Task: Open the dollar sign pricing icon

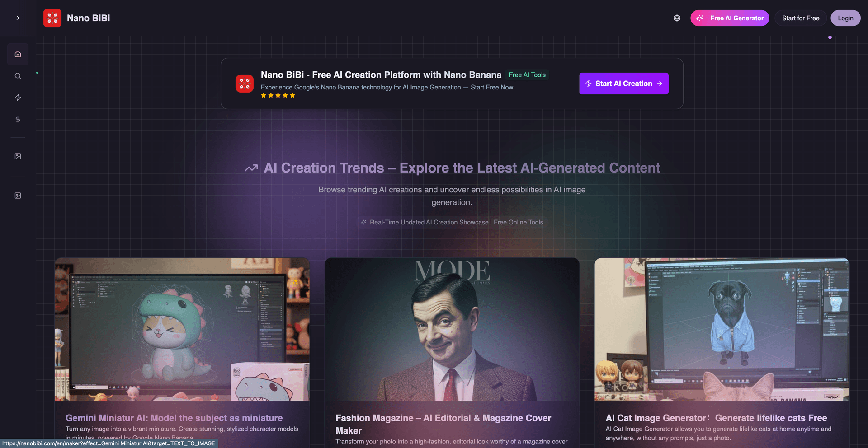Action: (18, 119)
